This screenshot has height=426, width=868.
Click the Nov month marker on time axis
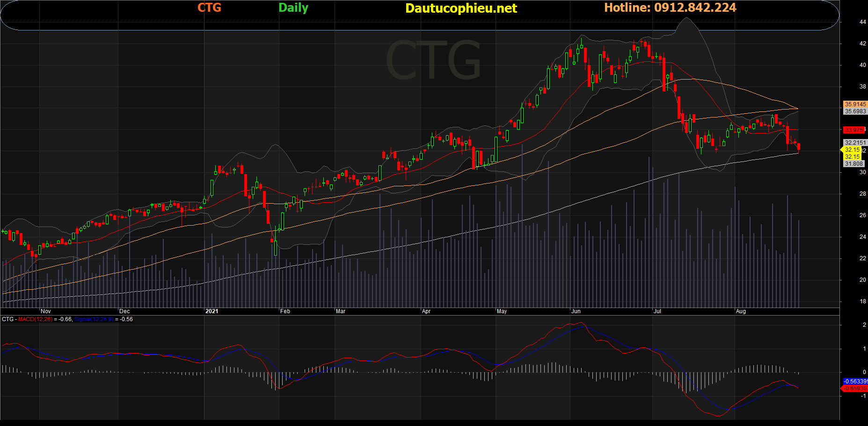click(46, 311)
